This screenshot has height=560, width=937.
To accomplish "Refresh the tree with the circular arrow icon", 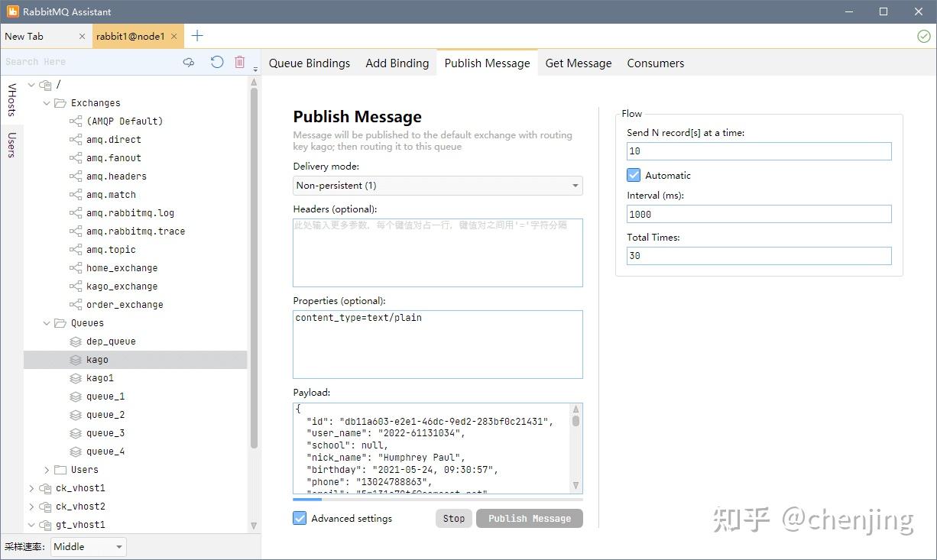I will [x=217, y=62].
